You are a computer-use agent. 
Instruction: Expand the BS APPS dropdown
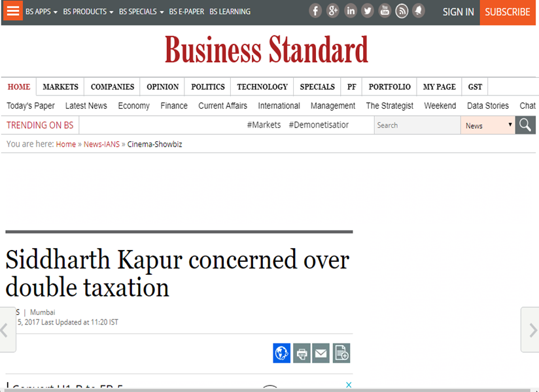(x=41, y=12)
